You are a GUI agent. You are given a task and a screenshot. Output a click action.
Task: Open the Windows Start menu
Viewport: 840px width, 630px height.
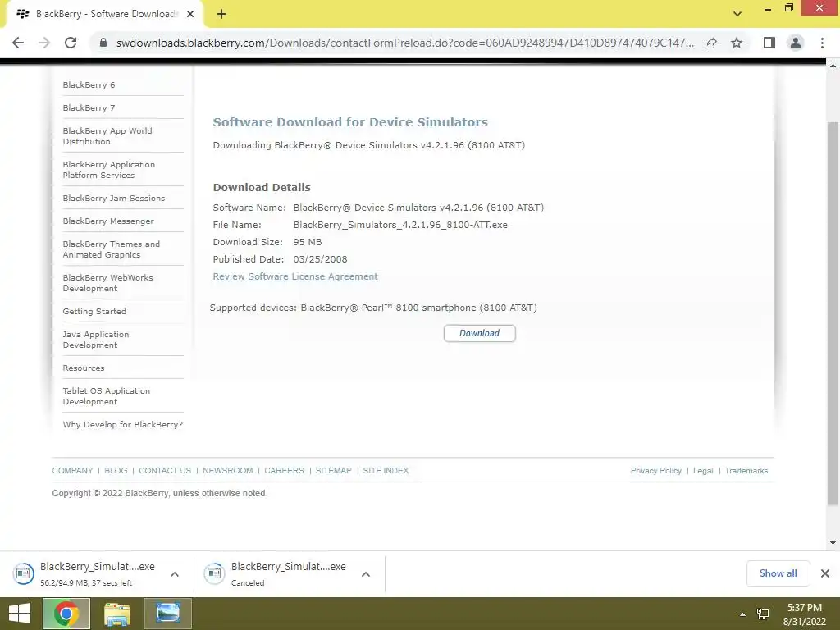(x=20, y=614)
